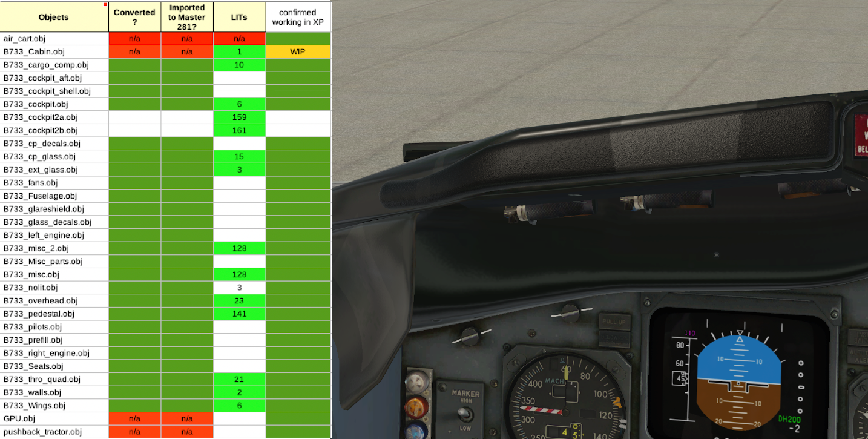Click the B733_misc_2.obj cell
868x439 pixels.
coord(54,248)
